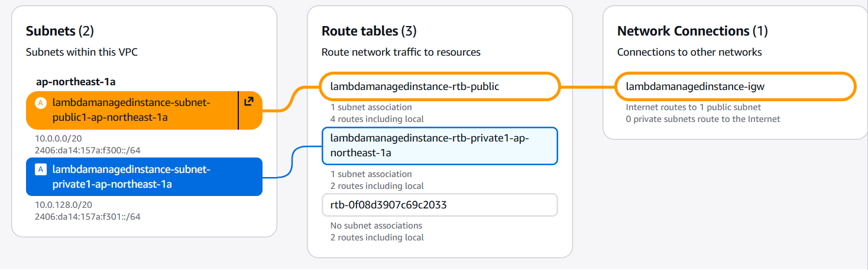Click 'Internet routes to 1 public subnet' text
Screen dimensions: 868x270
[693, 107]
